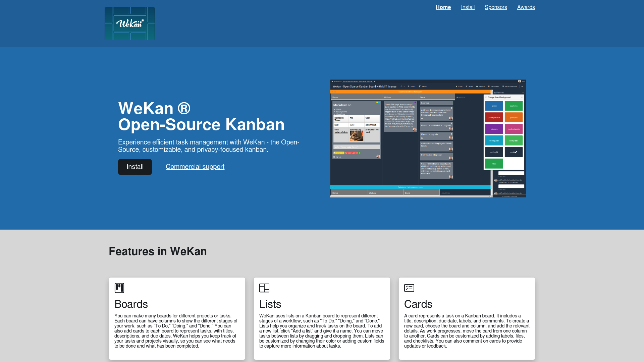644x362 pixels.
Task: Click the hero paragraph starting 'Experience efficient task management'
Action: click(209, 146)
